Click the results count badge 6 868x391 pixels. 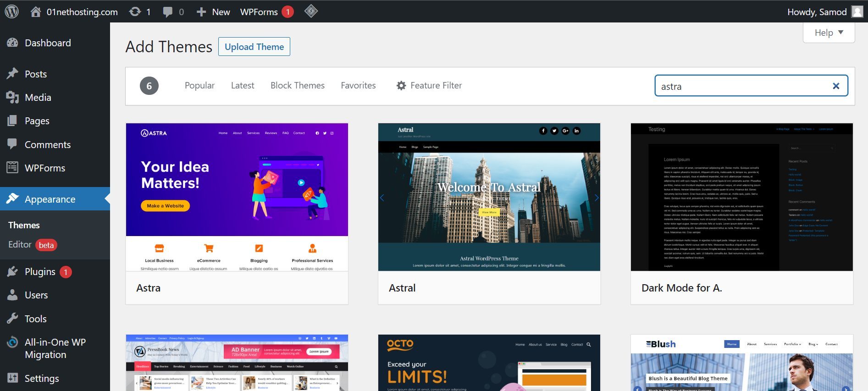(x=149, y=86)
